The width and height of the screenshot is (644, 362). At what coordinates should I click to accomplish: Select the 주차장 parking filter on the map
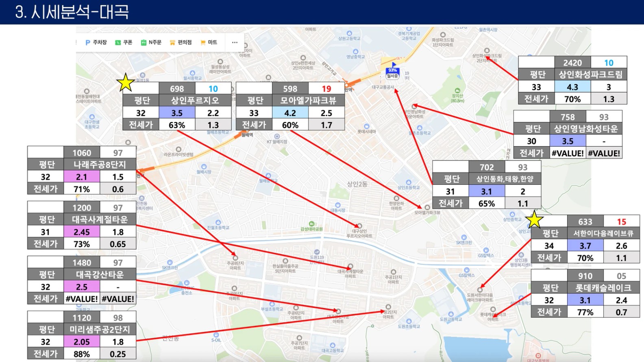(x=96, y=42)
